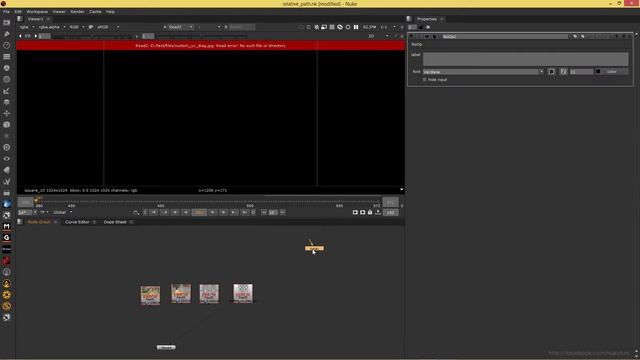Open the Channel nodes toolbar menu
The height and width of the screenshot is (360, 640).
click(x=7, y=57)
